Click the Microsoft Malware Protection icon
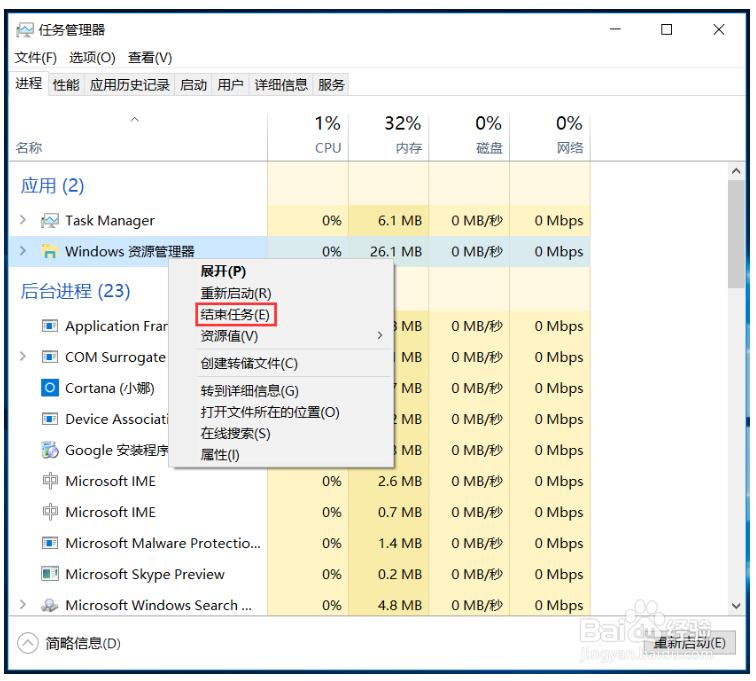756x681 pixels. [x=50, y=543]
